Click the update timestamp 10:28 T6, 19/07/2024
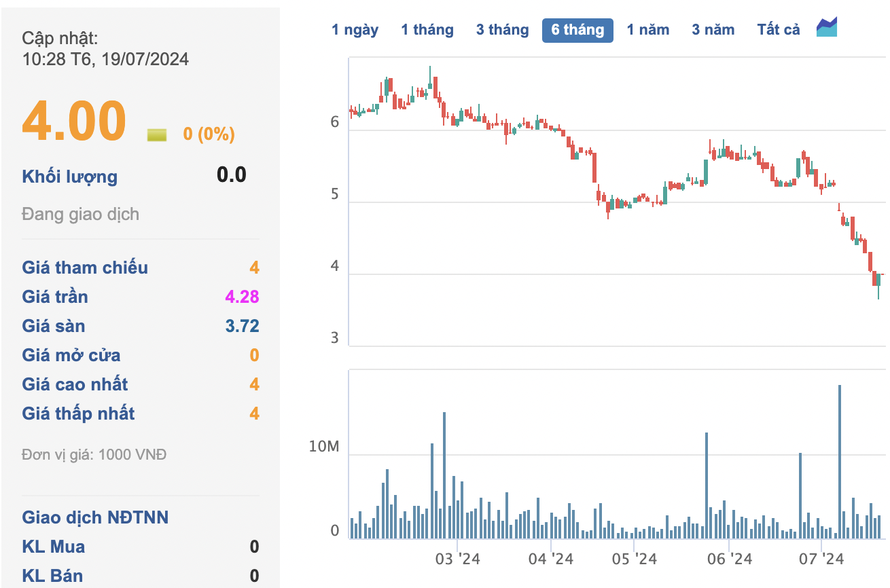 (105, 59)
